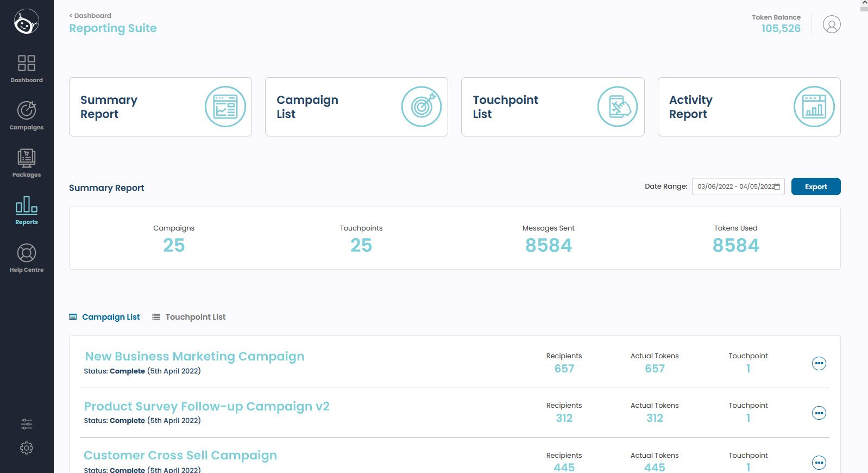Open the Summary Report card

click(160, 107)
